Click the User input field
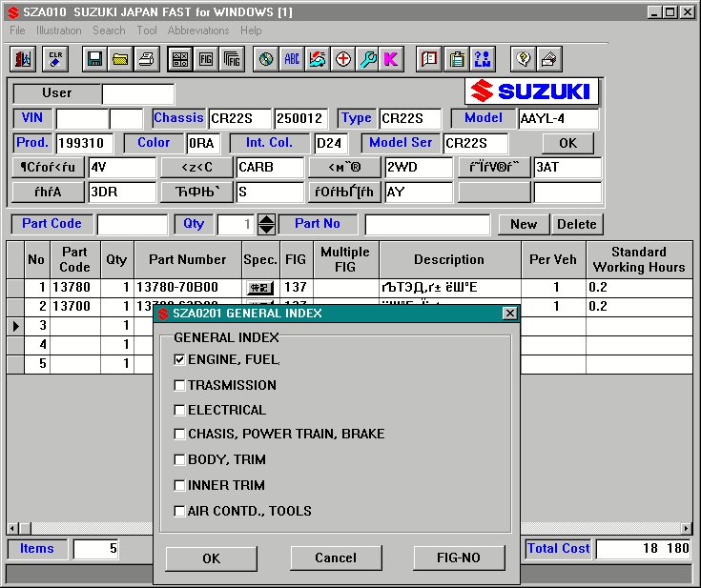The height and width of the screenshot is (588, 701). [x=138, y=94]
